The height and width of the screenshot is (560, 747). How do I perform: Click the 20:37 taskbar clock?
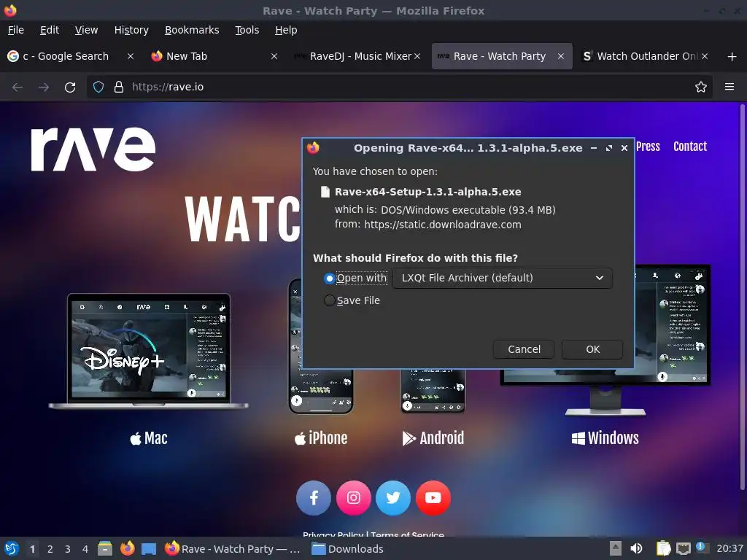[729, 549]
